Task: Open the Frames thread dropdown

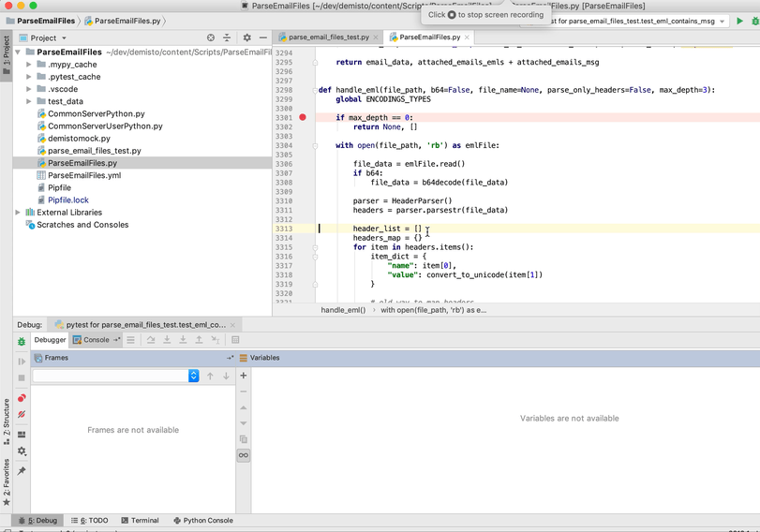Action: [194, 376]
